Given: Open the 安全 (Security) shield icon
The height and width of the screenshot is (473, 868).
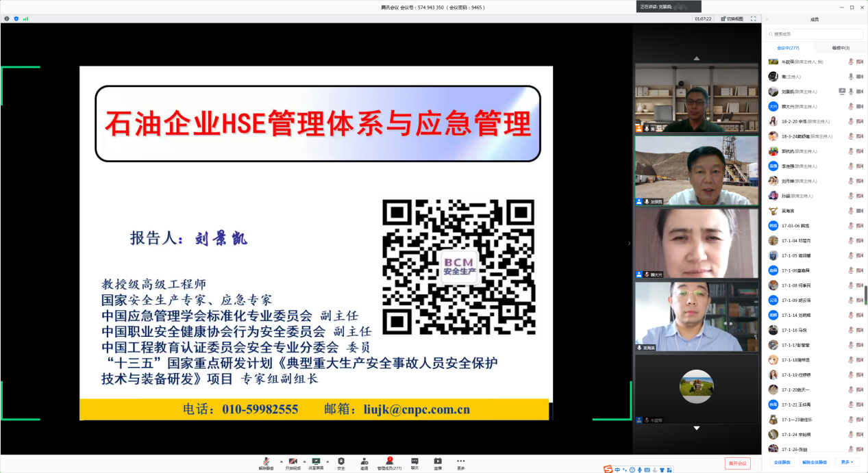Looking at the screenshot, I should (341, 463).
